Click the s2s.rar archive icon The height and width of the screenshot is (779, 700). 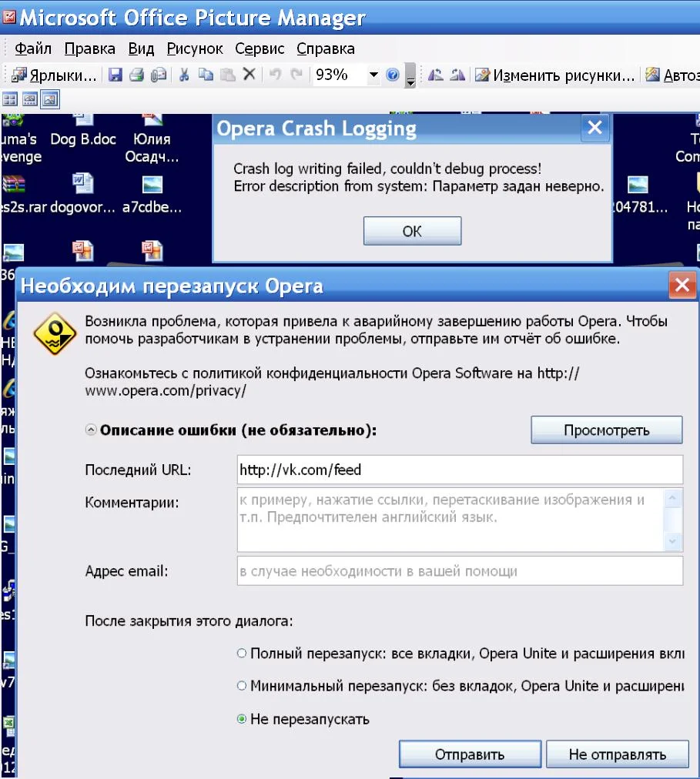(x=13, y=184)
